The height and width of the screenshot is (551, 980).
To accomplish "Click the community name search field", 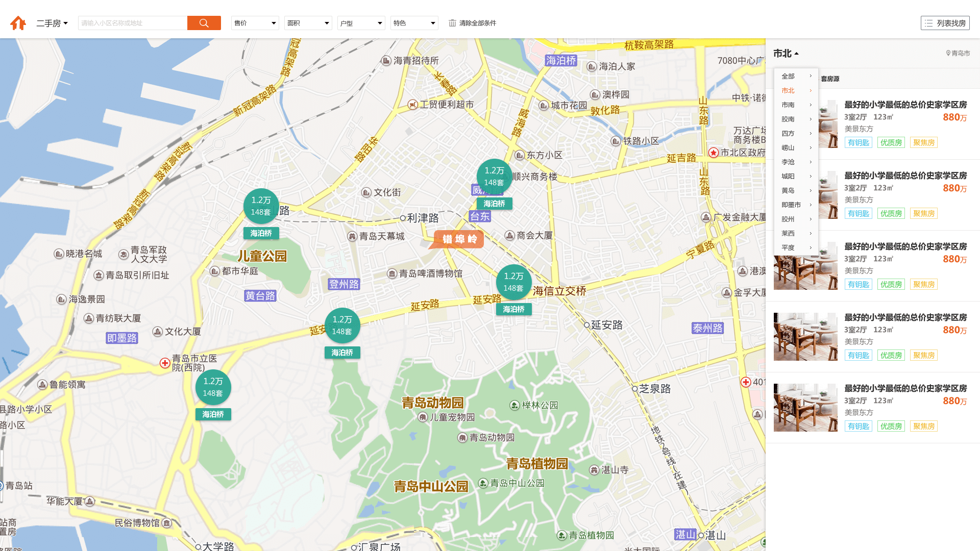I will tap(133, 23).
